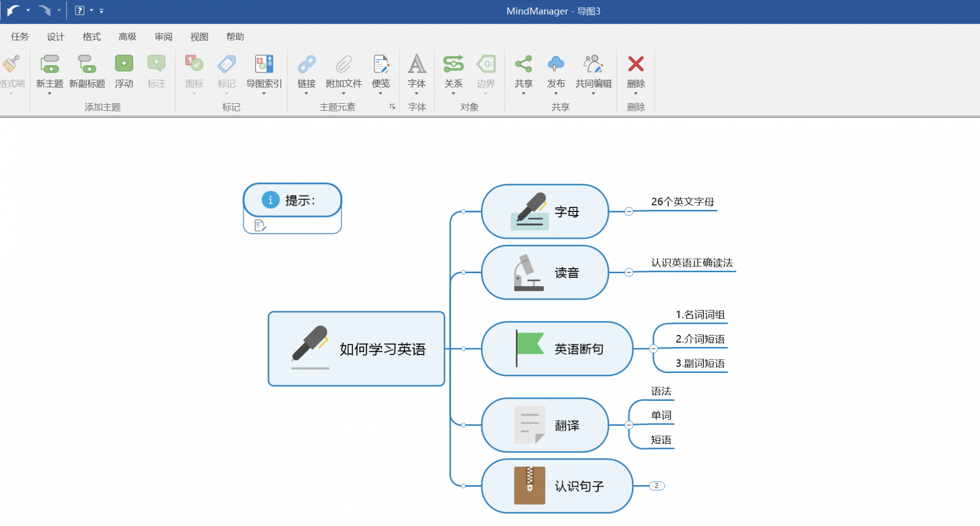Open the help question-mark icon
Image resolution: width=980 pixels, height=526 pixels.
click(80, 10)
